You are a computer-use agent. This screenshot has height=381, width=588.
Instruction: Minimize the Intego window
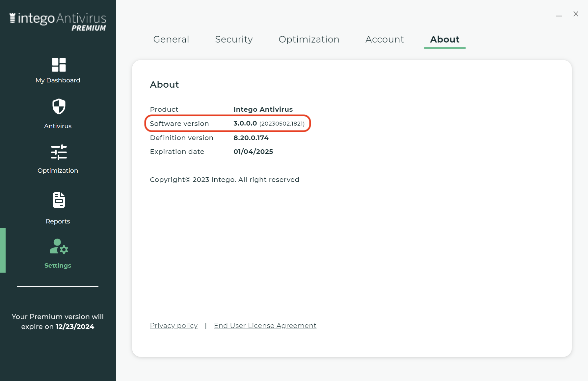pos(559,15)
